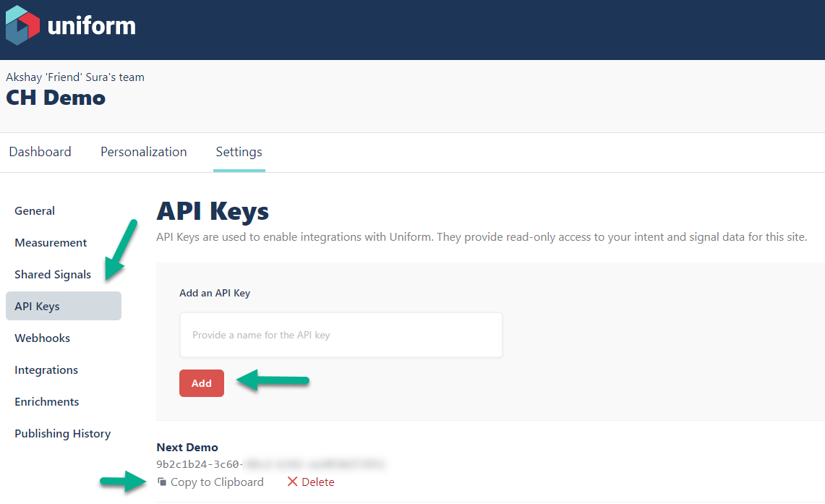Switch to the Personalization tab
The width and height of the screenshot is (825, 504).
(x=144, y=152)
